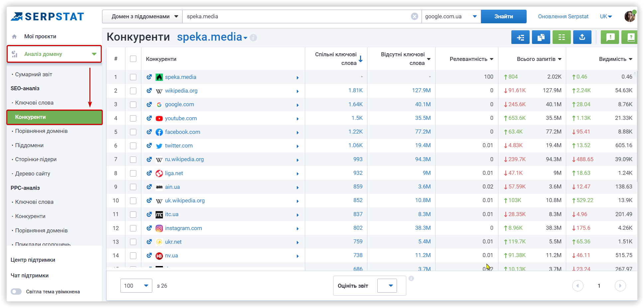Viewport: 644px width, 308px height.
Task: Click the add-to-project blue toolbar icon
Action: pyautogui.click(x=520, y=37)
